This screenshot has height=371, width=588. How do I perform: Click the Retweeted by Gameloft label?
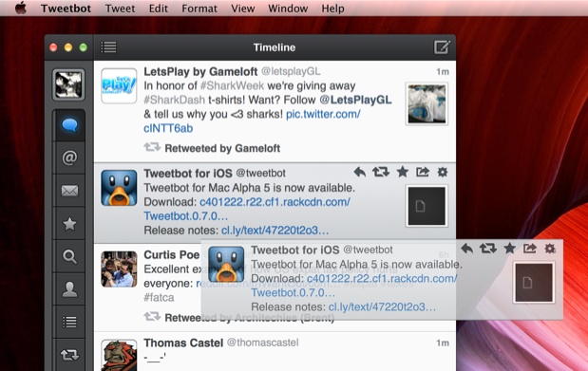pyautogui.click(x=222, y=148)
